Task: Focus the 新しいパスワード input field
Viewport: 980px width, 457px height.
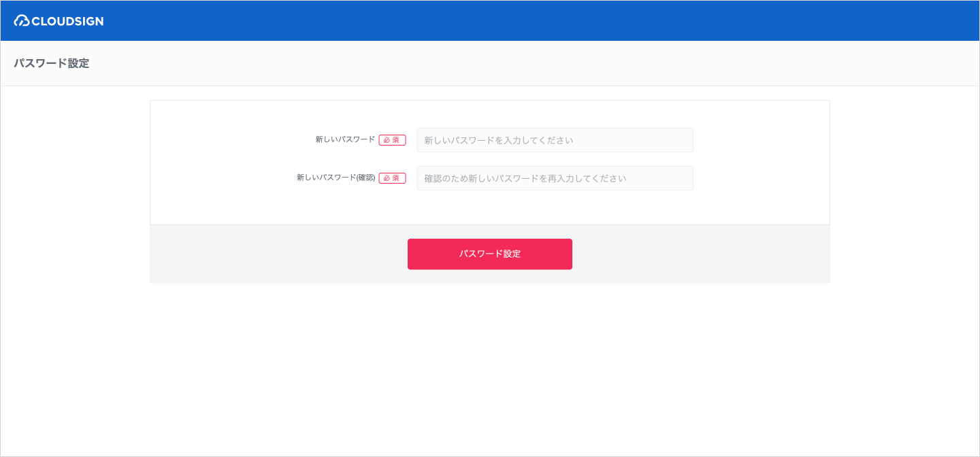Action: point(555,140)
